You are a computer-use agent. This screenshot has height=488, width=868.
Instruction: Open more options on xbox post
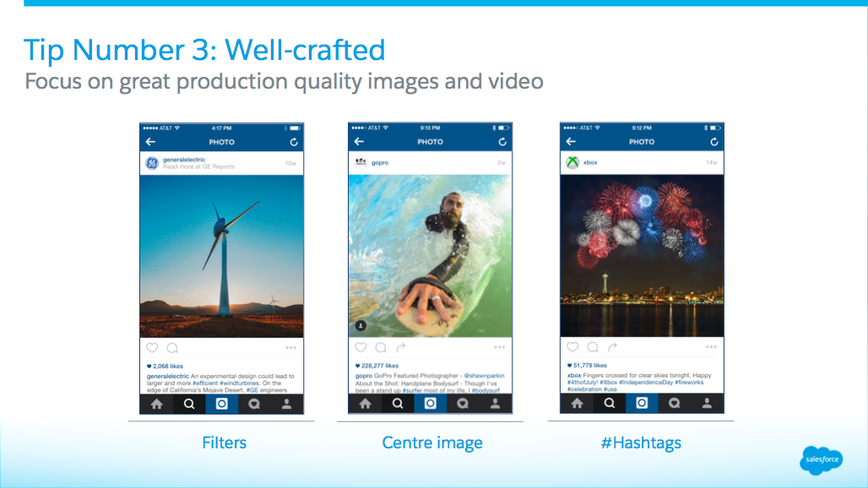point(711,347)
